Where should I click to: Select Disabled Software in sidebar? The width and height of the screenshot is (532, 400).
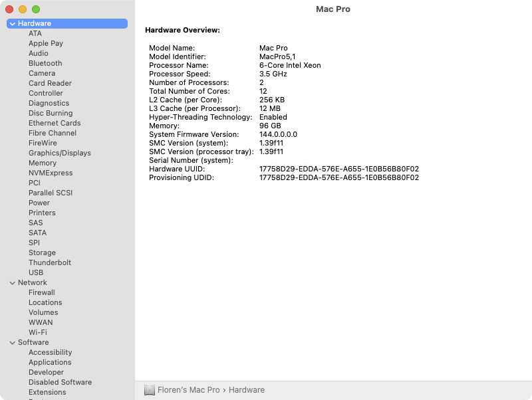click(60, 382)
